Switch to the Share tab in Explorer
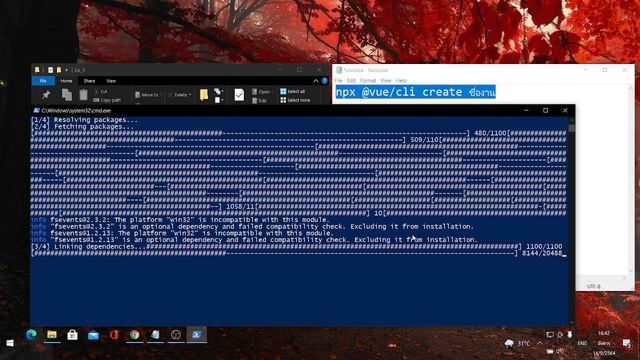The image size is (640, 360). tap(89, 81)
